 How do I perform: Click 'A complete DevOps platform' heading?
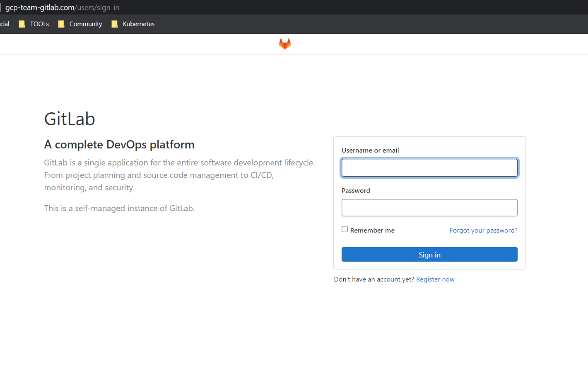(x=119, y=145)
